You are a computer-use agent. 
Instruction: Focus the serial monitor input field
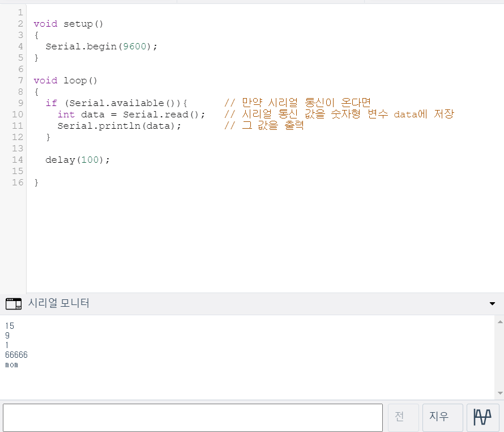coord(193,417)
